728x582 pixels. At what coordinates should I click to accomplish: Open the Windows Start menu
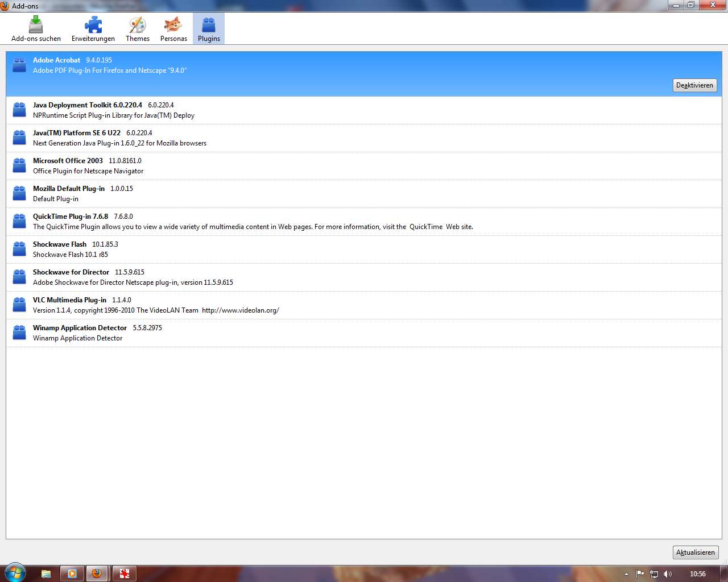coord(15,573)
